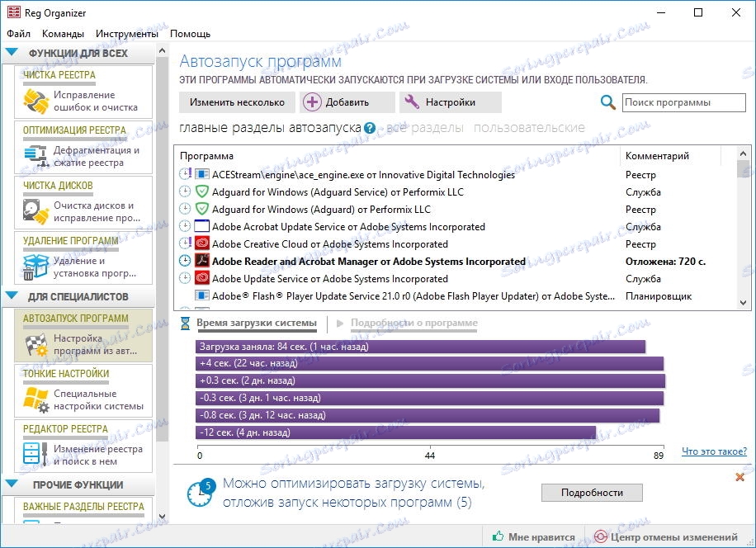The image size is (756, 548).
Task: Select 'главные разделы автозапуска' tab
Action: click(270, 128)
